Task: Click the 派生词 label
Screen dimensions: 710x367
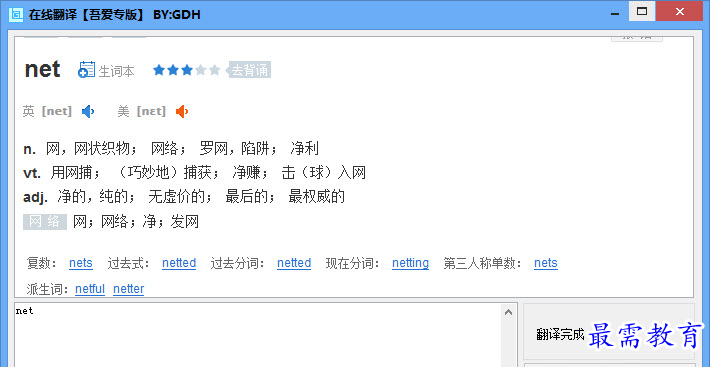Action: [48, 289]
